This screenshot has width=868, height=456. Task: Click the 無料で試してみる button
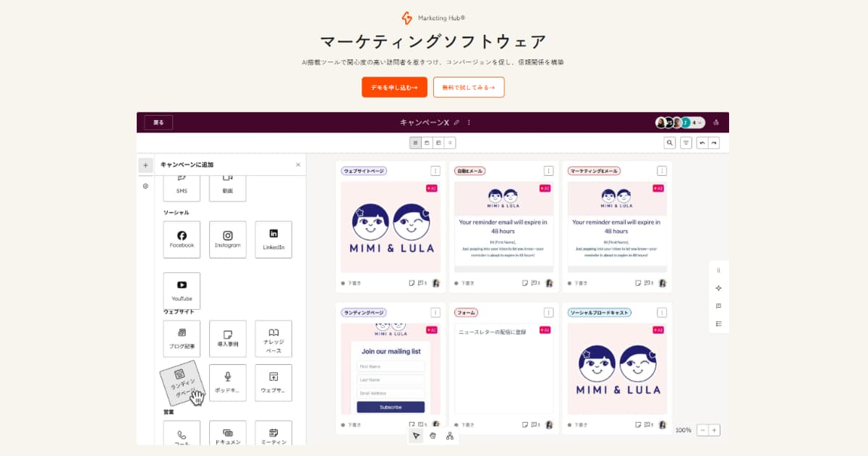click(469, 87)
